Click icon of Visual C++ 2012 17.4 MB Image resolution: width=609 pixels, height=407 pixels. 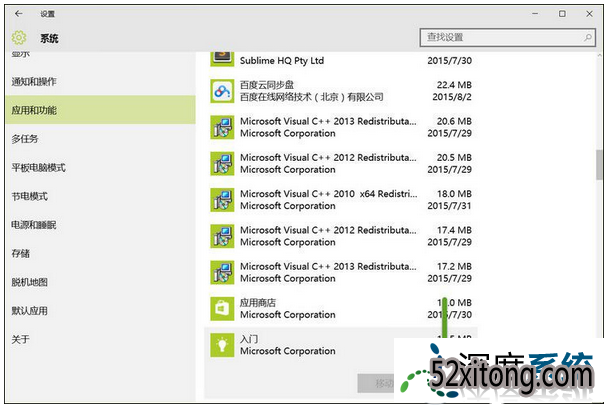(222, 236)
